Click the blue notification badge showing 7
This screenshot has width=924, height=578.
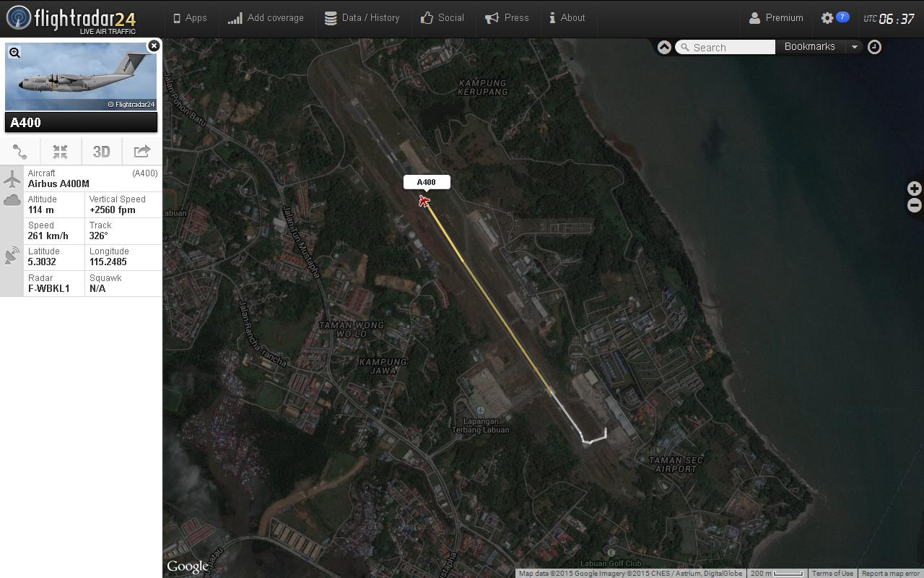(x=842, y=17)
